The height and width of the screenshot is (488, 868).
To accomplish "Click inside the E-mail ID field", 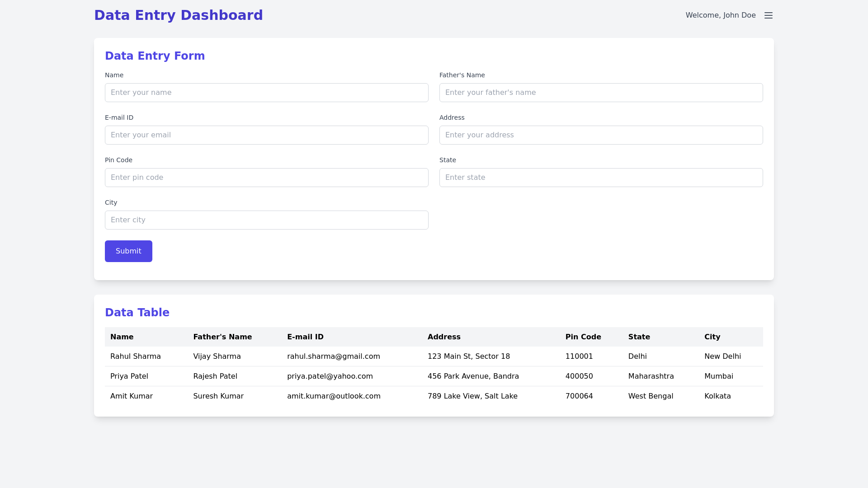I will (266, 135).
